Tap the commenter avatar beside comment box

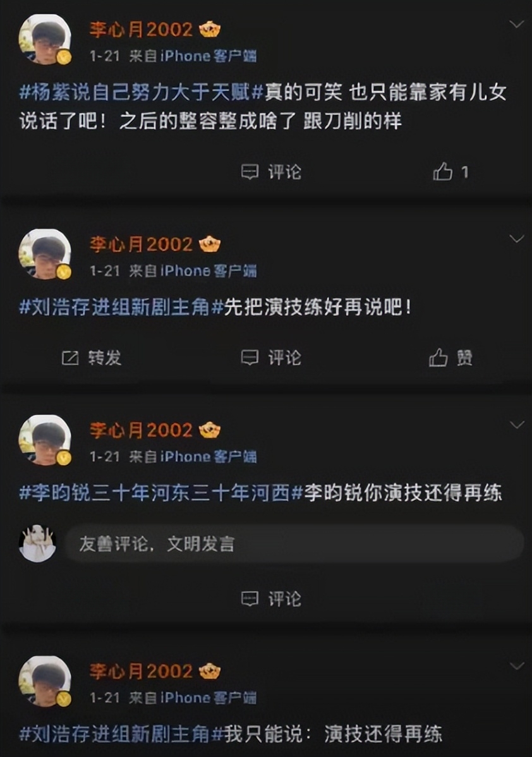pyautogui.click(x=37, y=543)
